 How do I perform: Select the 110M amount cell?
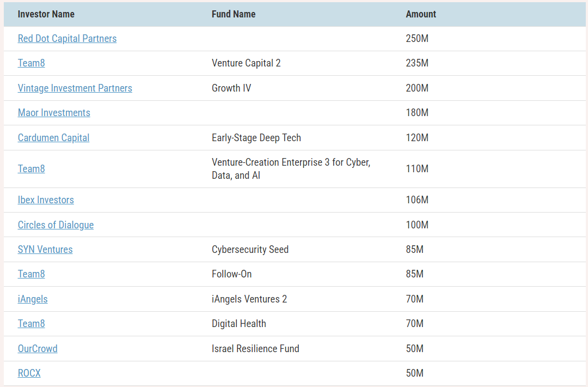417,169
